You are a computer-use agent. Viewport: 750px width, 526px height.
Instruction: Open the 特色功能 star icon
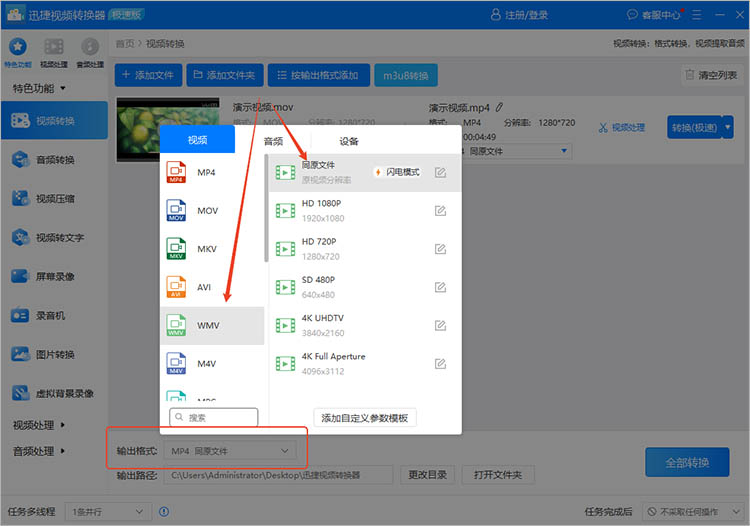(x=18, y=47)
